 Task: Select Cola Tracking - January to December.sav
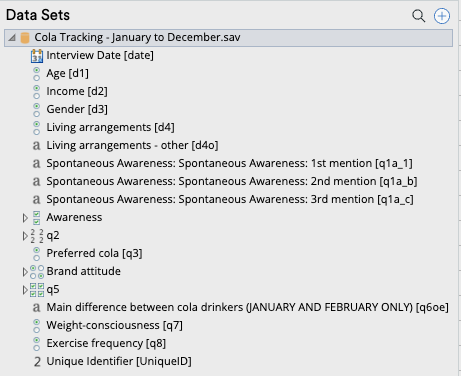(137, 37)
